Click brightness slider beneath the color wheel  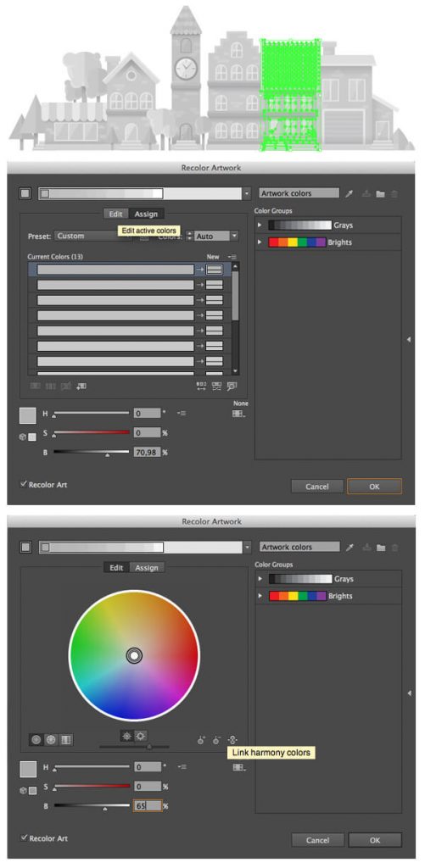tap(134, 748)
